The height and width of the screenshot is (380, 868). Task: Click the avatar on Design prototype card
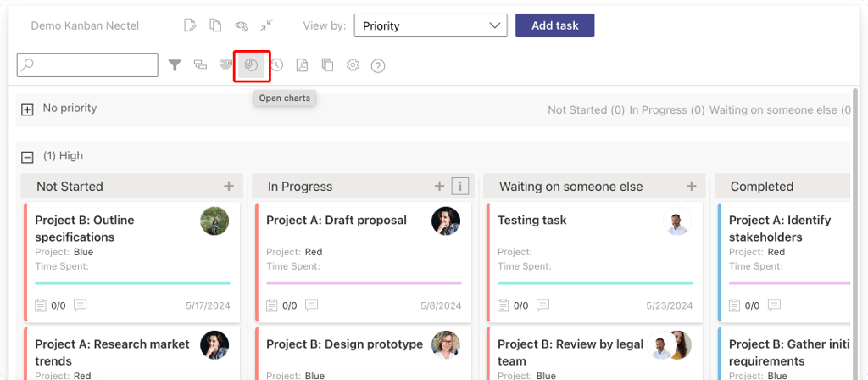446,345
